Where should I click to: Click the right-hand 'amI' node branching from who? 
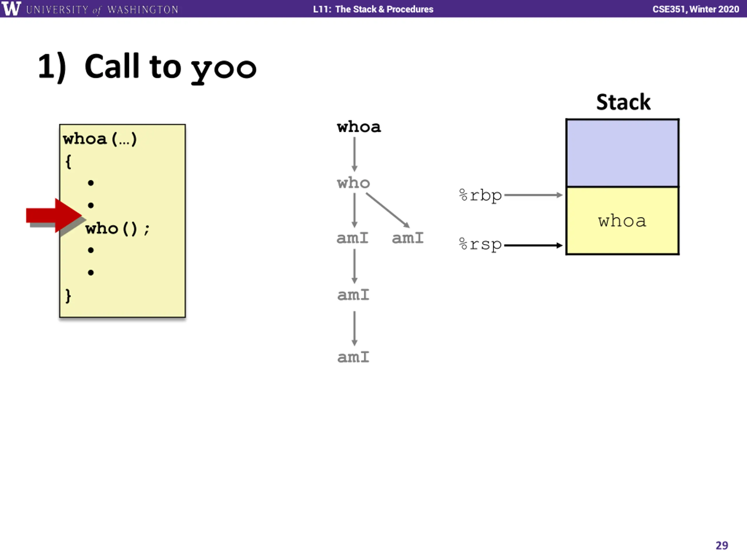tap(408, 238)
